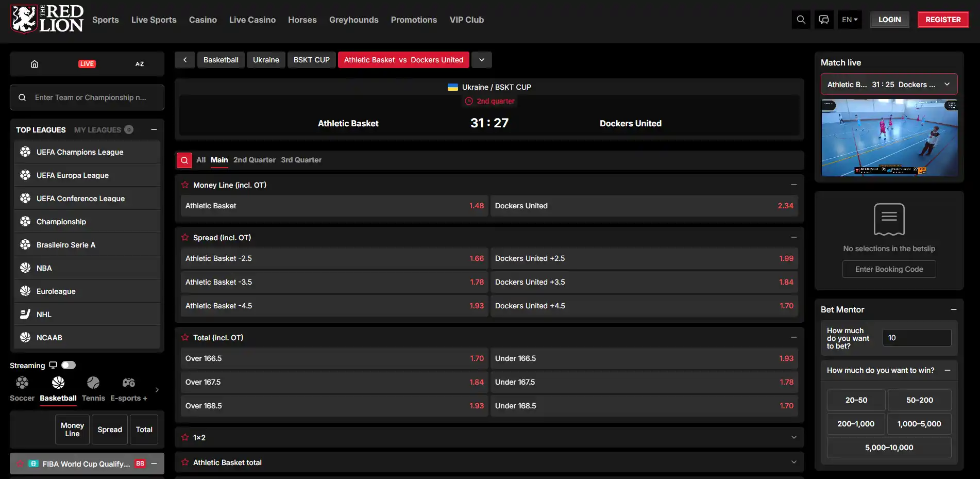Collapse the FIBA World Cup Qualifying row

pyautogui.click(x=154, y=464)
